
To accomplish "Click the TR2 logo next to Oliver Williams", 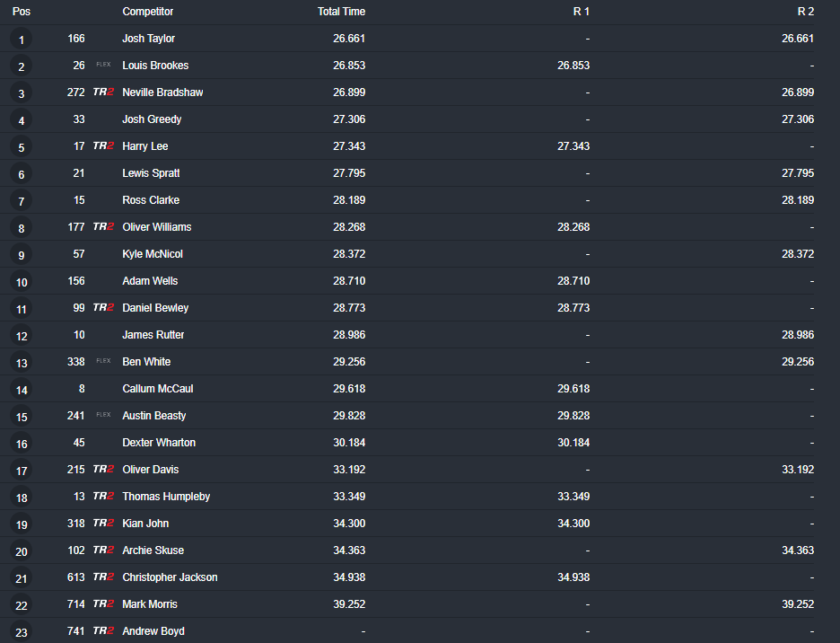I will pos(103,227).
